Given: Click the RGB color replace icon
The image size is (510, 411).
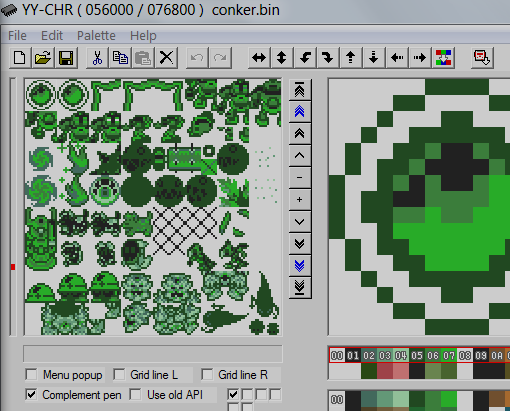Looking at the screenshot, I should pos(443,58).
